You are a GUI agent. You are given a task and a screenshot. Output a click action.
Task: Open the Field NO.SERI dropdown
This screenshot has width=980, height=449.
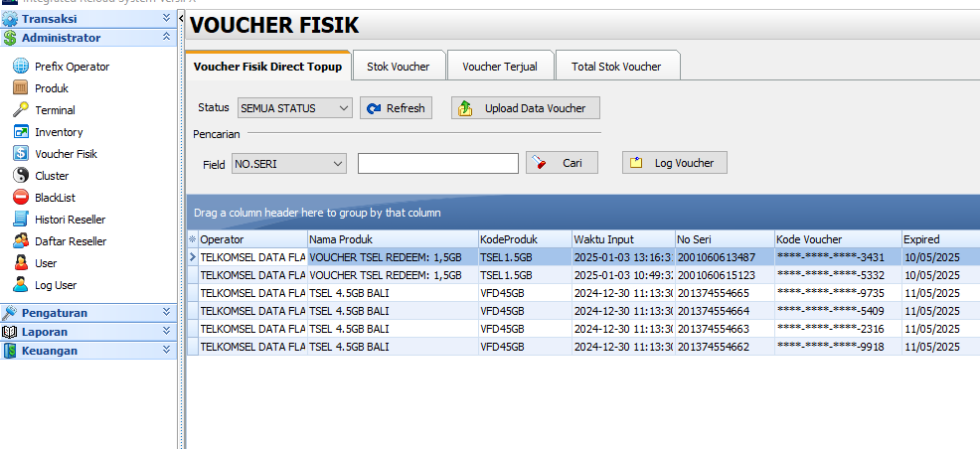pyautogui.click(x=289, y=164)
